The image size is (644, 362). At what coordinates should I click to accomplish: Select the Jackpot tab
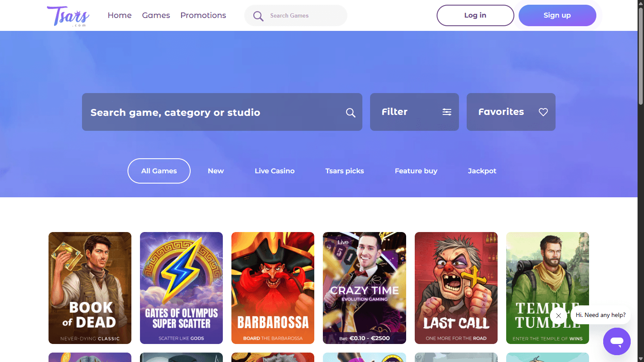coord(482,171)
